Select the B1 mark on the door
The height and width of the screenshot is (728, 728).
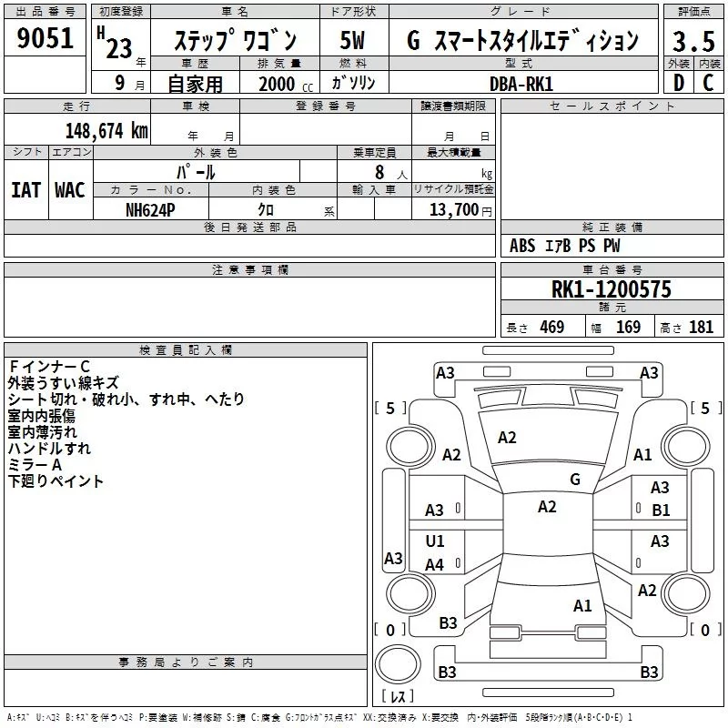(661, 511)
